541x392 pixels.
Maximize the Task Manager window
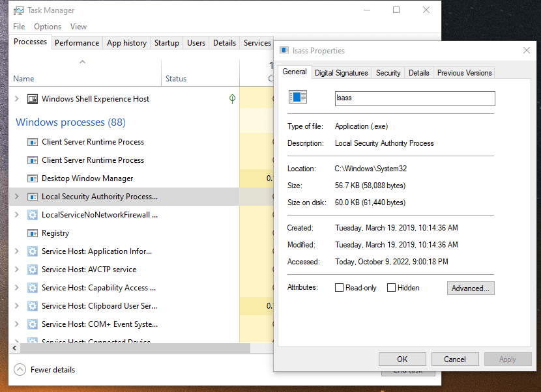[x=396, y=10]
